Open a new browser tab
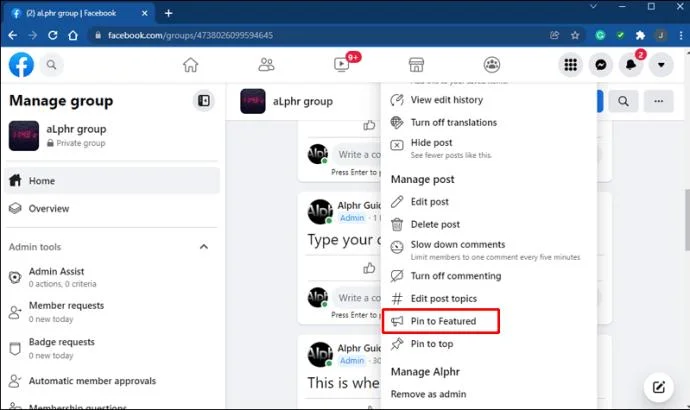This screenshot has width=690, height=410. click(x=169, y=13)
